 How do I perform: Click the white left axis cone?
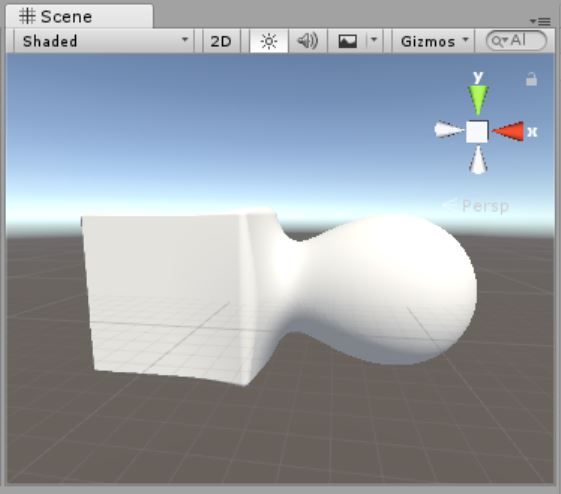point(449,130)
